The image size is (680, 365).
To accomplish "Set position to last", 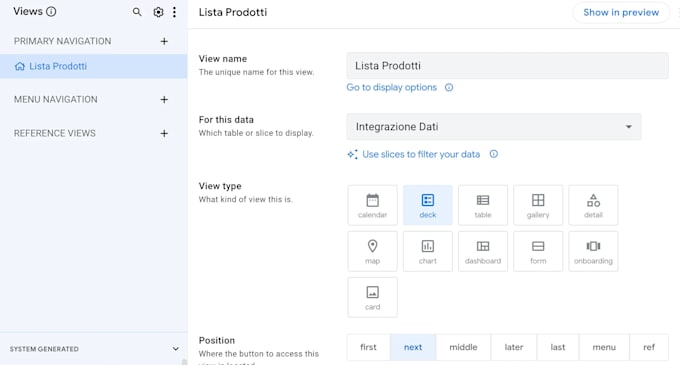I will point(558,347).
